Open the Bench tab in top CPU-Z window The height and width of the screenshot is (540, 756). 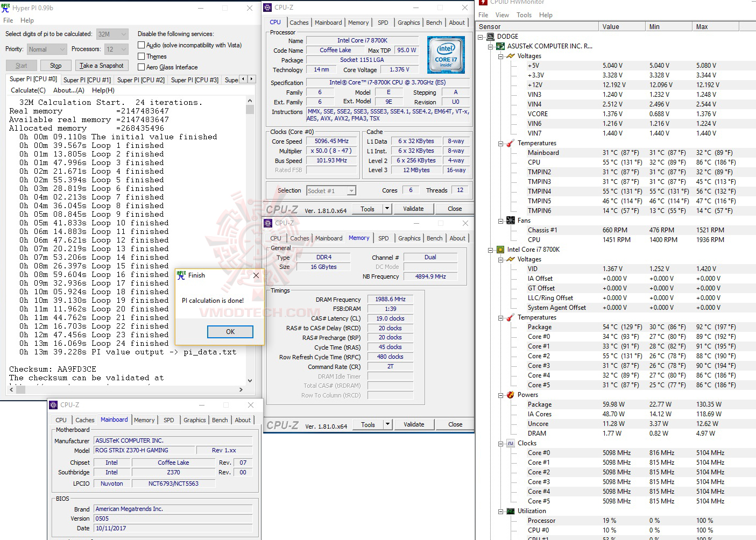(x=434, y=23)
